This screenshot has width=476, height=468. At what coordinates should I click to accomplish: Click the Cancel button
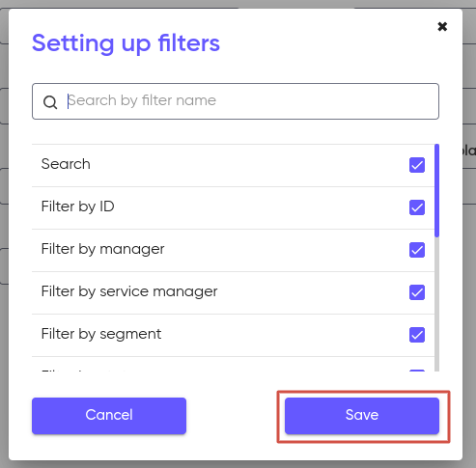pyautogui.click(x=109, y=416)
